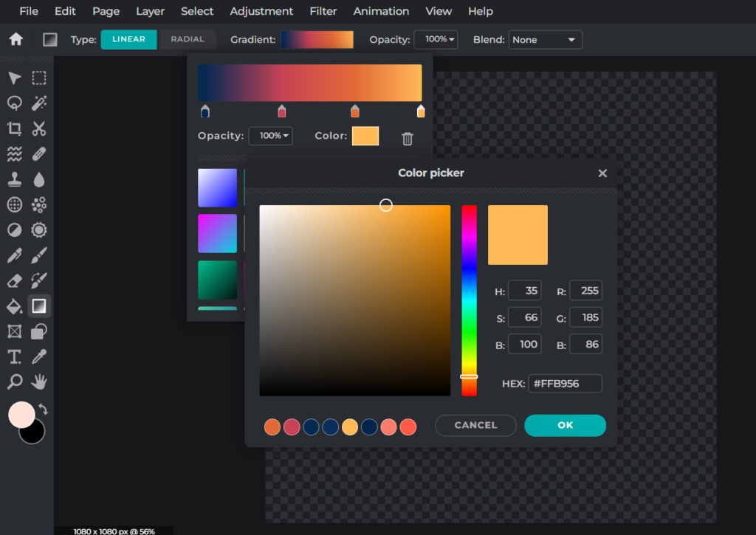
Task: Open the Filter menu
Action: pos(323,11)
